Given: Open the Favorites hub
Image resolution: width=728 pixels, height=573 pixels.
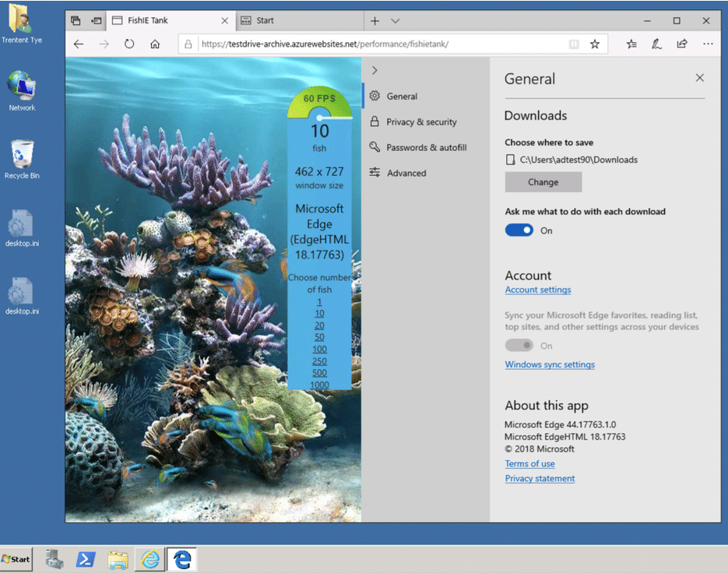Looking at the screenshot, I should tap(631, 44).
